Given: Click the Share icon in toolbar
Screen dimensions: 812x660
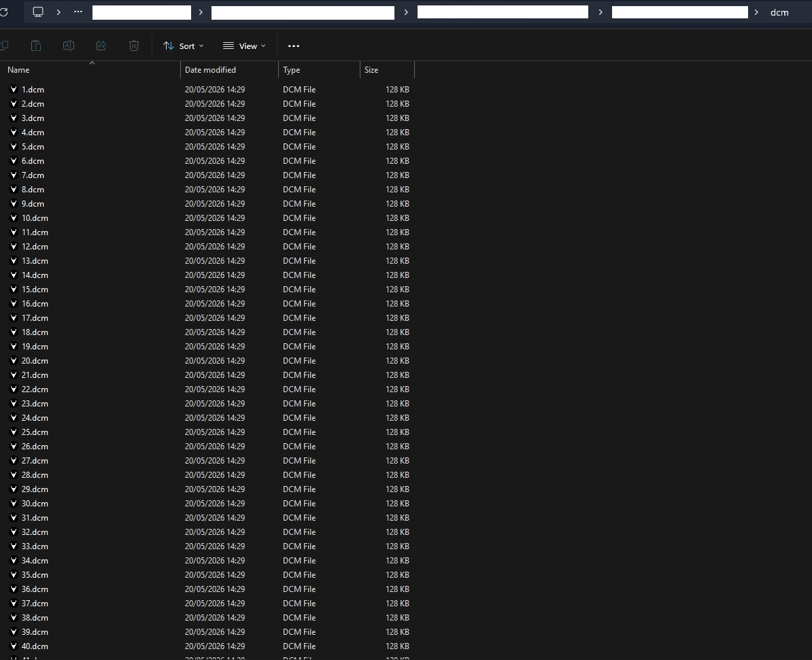Looking at the screenshot, I should pyautogui.click(x=101, y=46).
